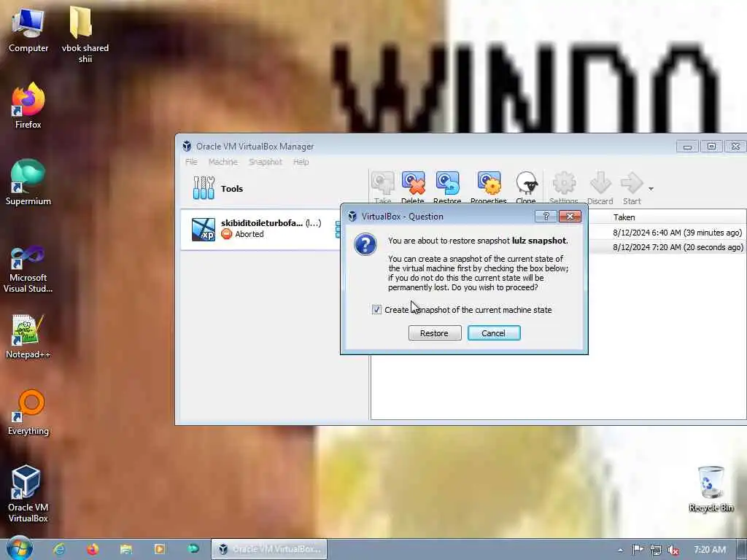Close the VirtualBox Question dialog
Viewport: 747px width, 560px height.
(x=570, y=216)
